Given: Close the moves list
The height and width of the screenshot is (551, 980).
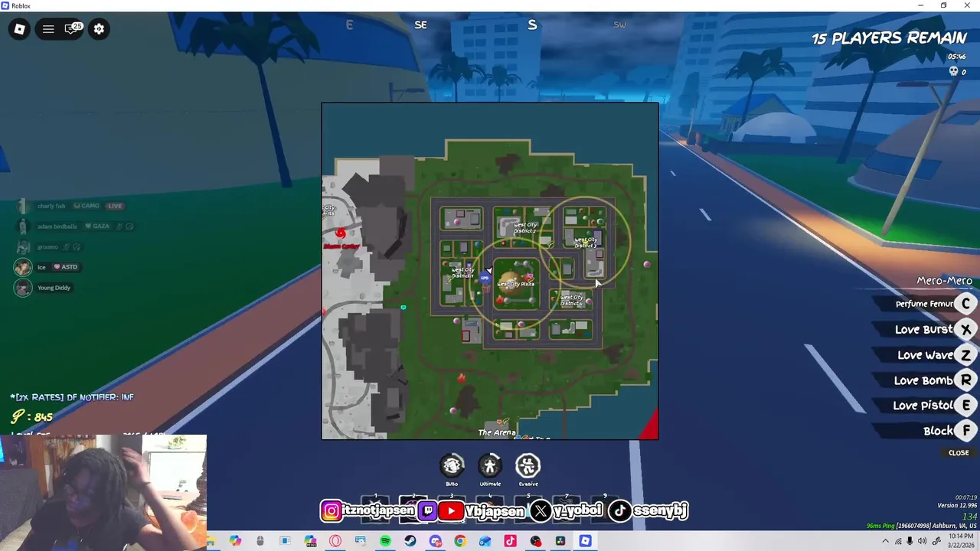Looking at the screenshot, I should click(x=959, y=453).
